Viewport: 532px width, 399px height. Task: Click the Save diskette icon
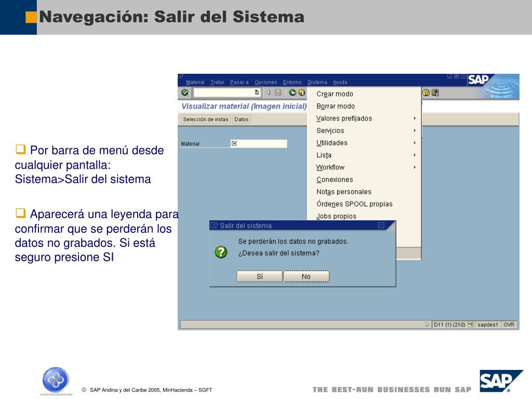point(278,92)
